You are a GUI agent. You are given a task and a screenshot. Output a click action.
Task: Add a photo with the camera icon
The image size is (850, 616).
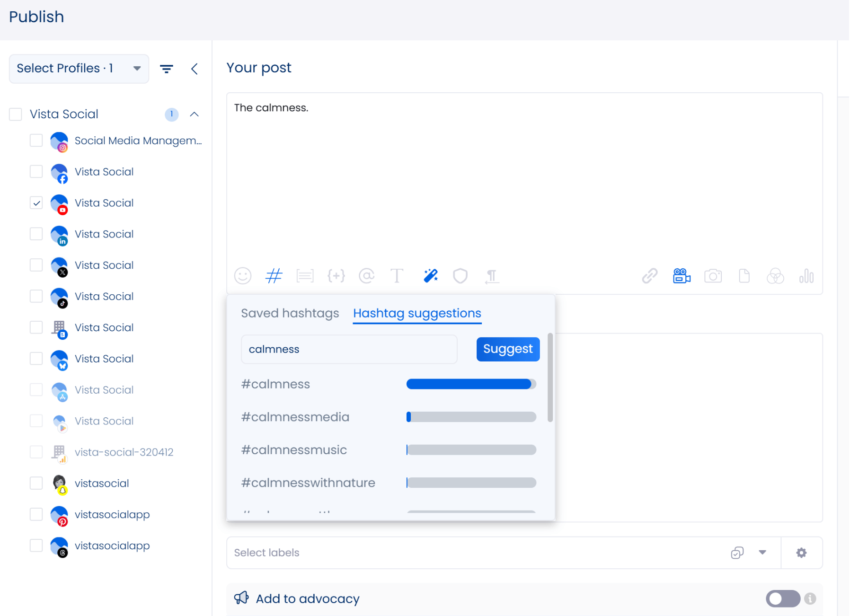click(x=713, y=276)
